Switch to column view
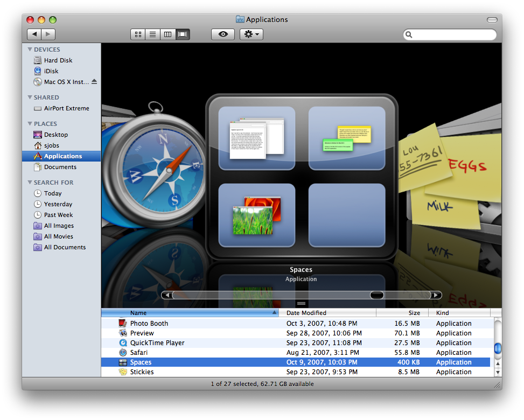This screenshot has height=420, width=524. click(168, 34)
